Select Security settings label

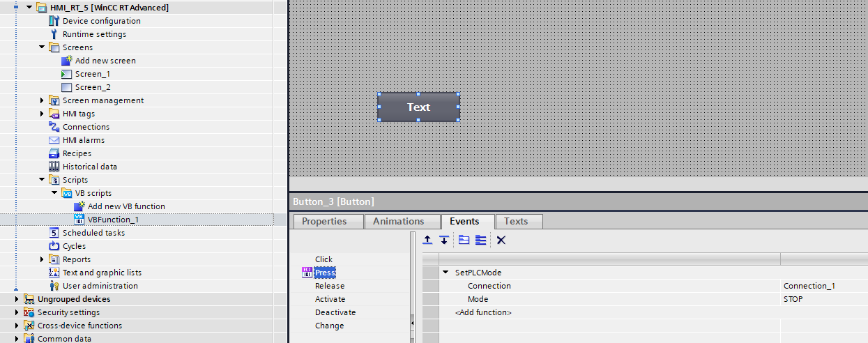(x=68, y=312)
